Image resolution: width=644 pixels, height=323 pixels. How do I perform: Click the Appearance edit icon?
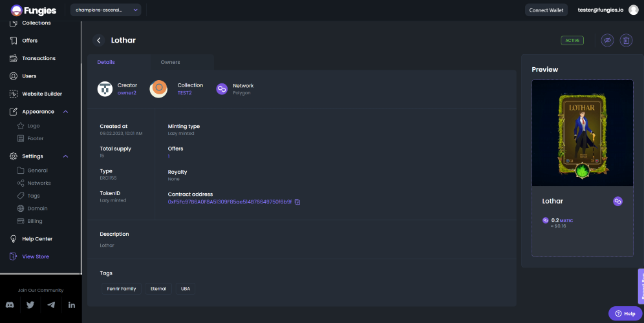click(14, 112)
